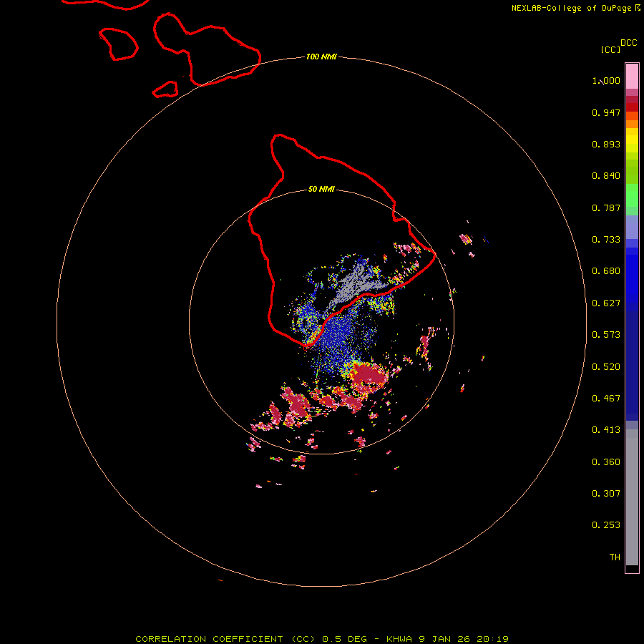
Task: Select the 0.840 color scale value
Action: [606, 176]
